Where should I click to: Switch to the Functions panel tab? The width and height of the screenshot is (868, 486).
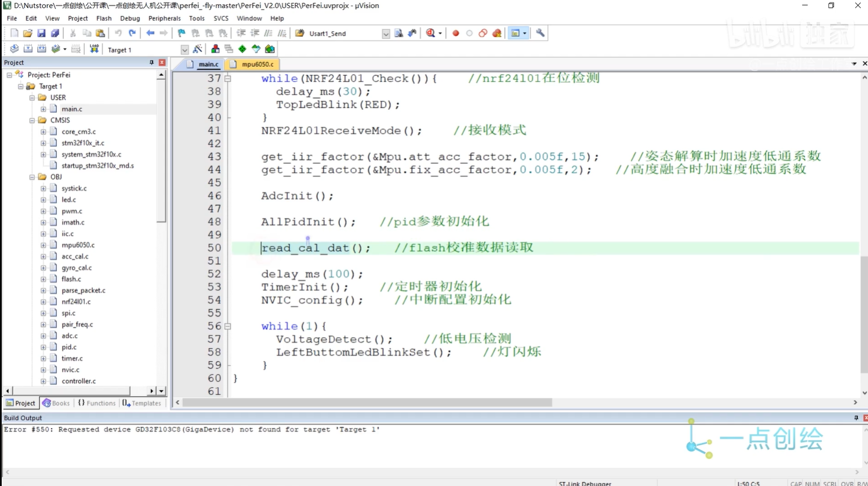point(96,403)
